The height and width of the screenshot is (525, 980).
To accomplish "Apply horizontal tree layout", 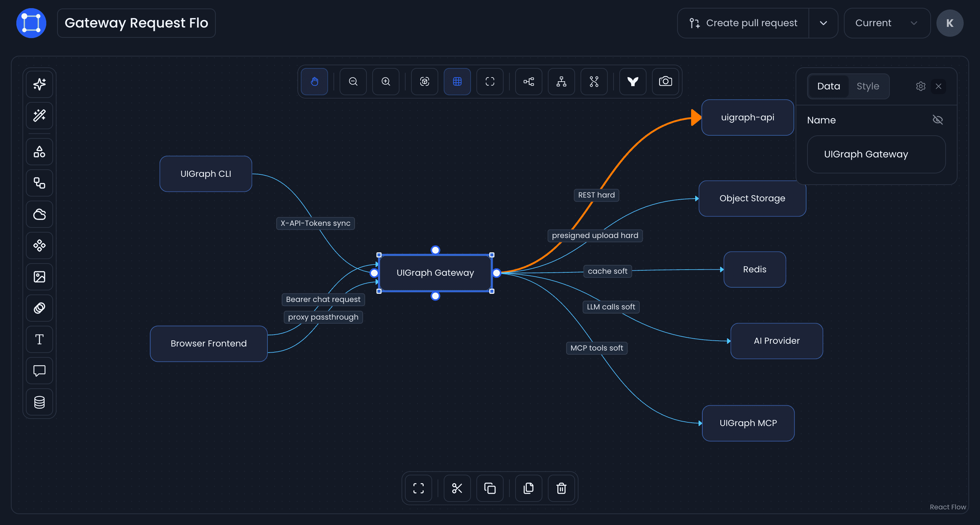I will click(x=529, y=81).
